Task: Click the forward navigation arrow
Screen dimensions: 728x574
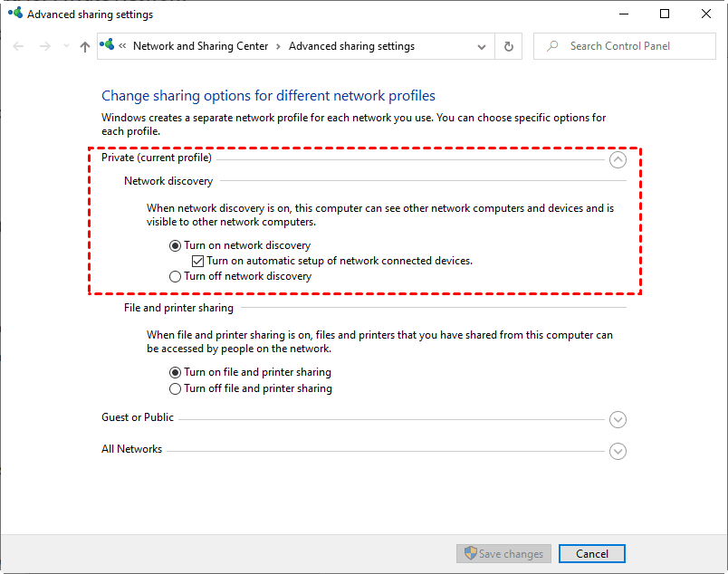Action: point(44,46)
